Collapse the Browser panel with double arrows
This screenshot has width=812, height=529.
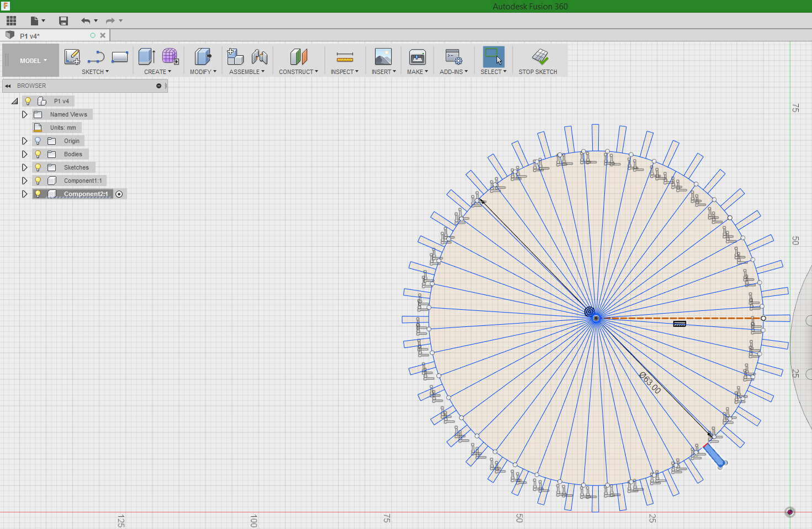8,86
